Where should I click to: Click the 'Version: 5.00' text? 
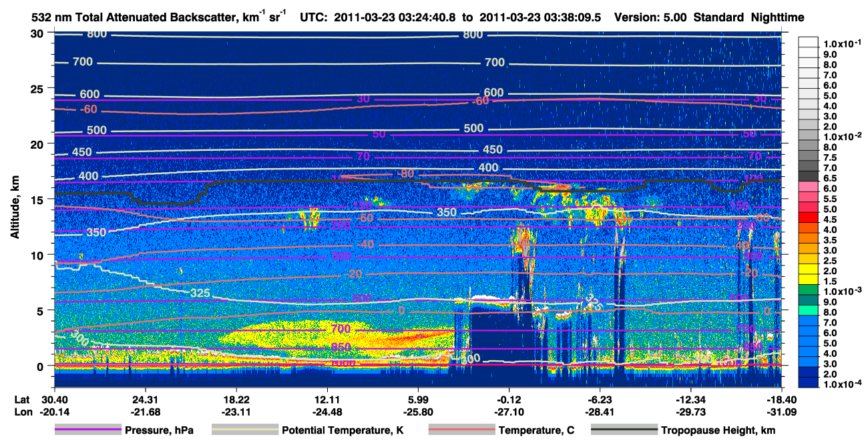tap(650, 17)
